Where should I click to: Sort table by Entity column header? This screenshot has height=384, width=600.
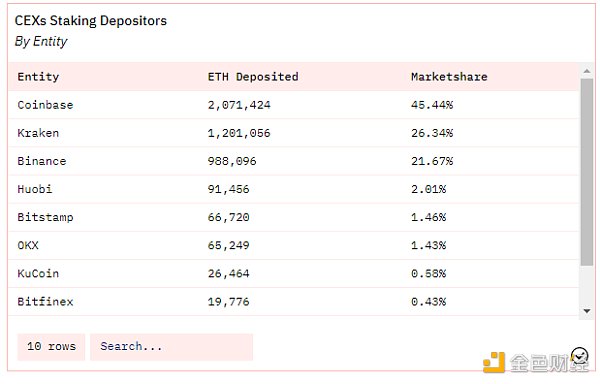(38, 77)
